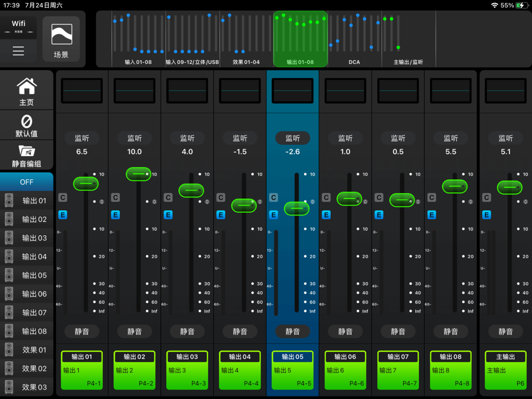The width and height of the screenshot is (532, 399).
Task: Mute the 主输出 main channel
Action: (x=505, y=331)
